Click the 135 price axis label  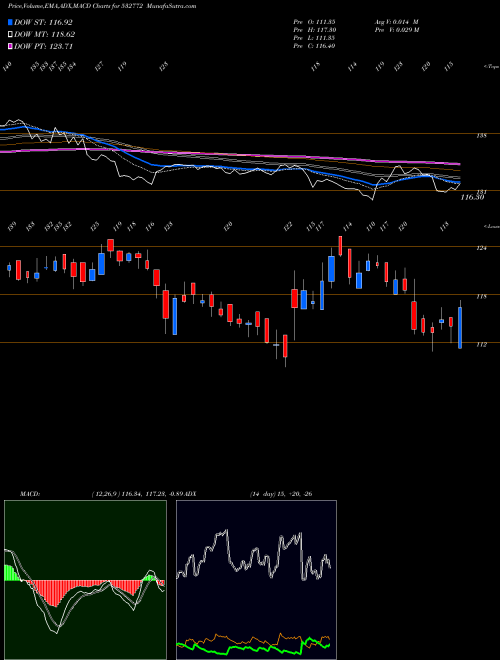click(482, 136)
